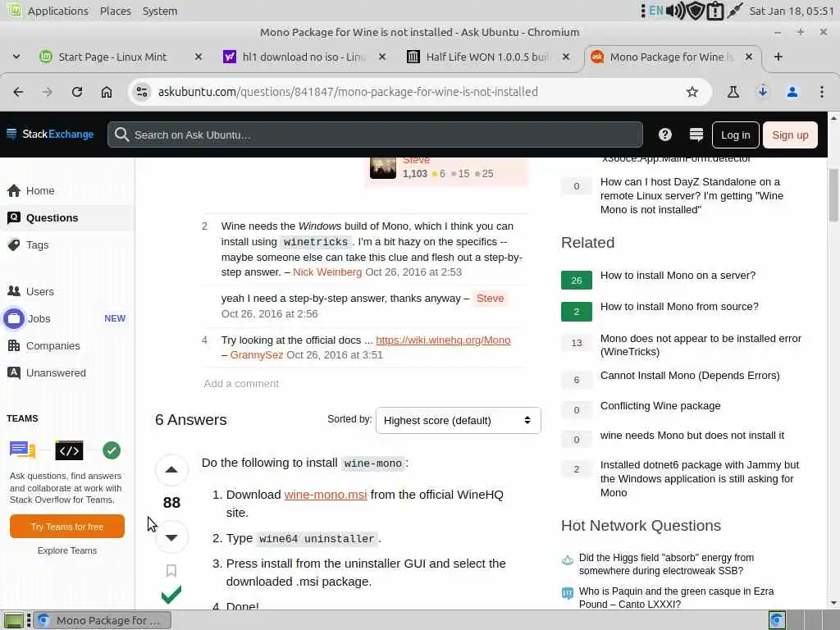Open Questions in left sidebar
Image resolution: width=840 pixels, height=630 pixels.
pyautogui.click(x=67, y=218)
